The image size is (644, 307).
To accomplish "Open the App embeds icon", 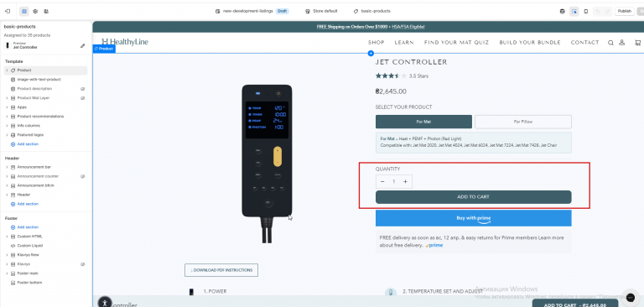I will [46, 11].
